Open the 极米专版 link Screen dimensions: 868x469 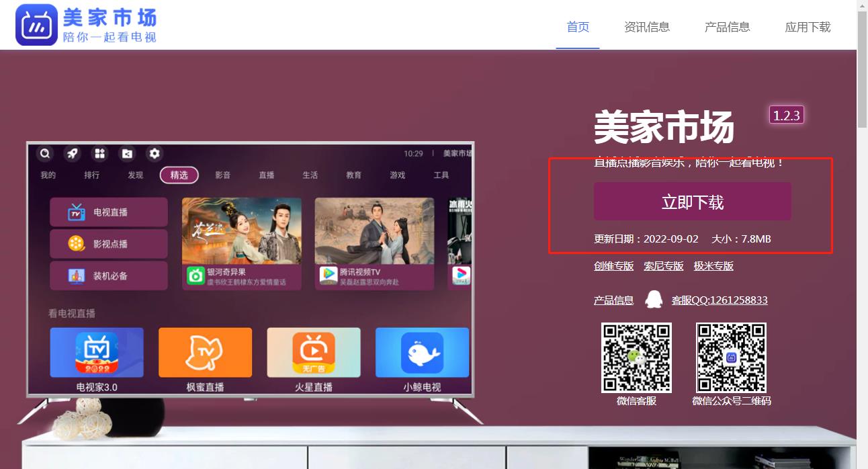click(x=713, y=266)
